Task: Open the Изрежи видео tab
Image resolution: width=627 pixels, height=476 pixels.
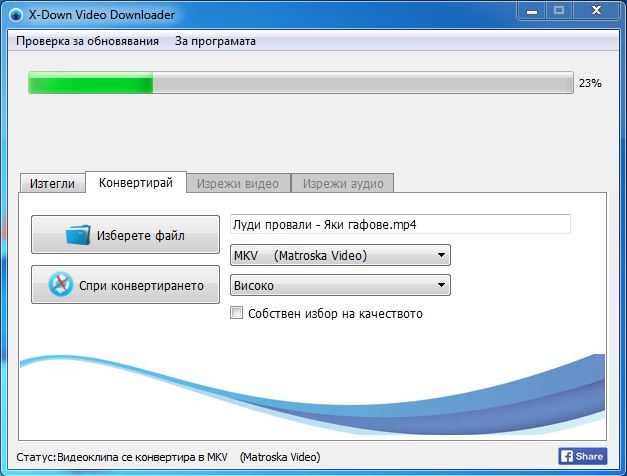Action: 238,183
